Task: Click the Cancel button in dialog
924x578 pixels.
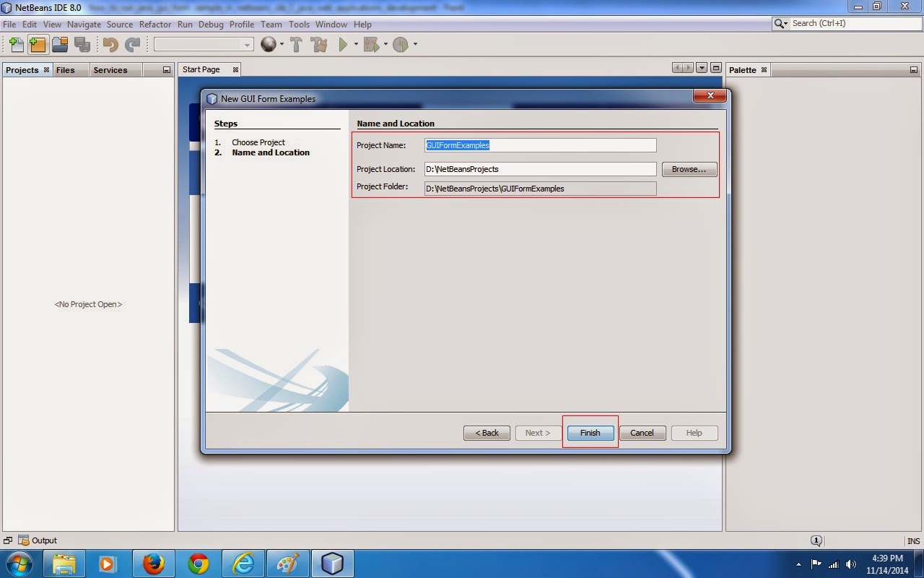Action: pyautogui.click(x=642, y=433)
